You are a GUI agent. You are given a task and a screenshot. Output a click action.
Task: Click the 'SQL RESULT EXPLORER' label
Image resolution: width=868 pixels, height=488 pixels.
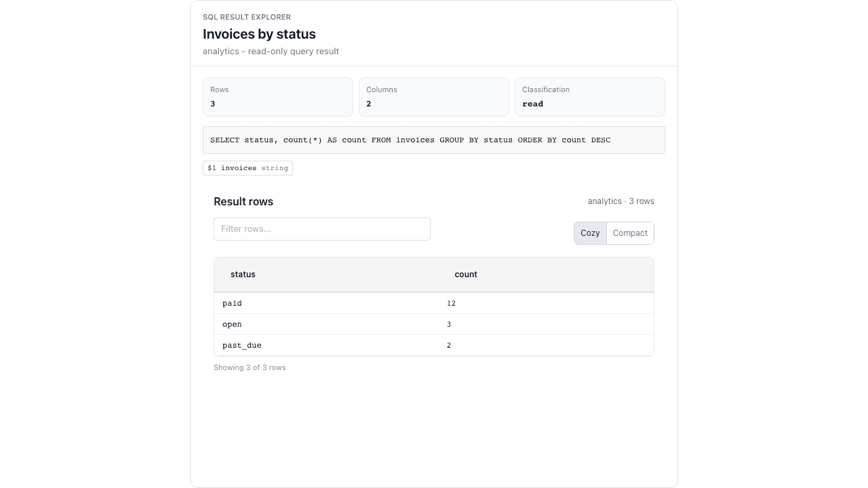click(247, 17)
